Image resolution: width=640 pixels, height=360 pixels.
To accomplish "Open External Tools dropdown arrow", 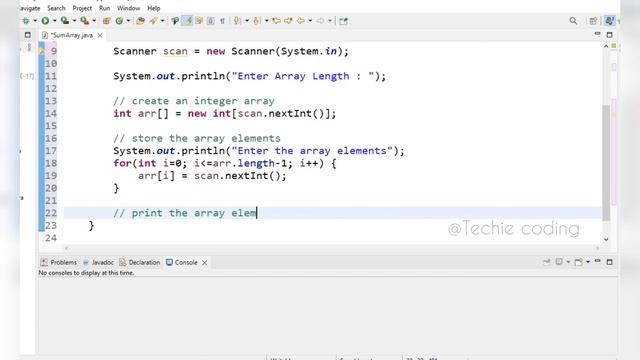I will pos(94,21).
